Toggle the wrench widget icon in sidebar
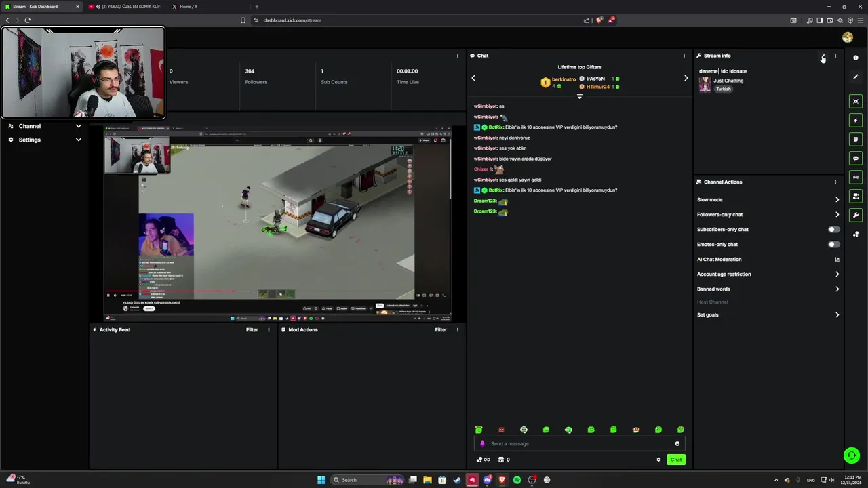868x488 pixels. click(x=856, y=215)
